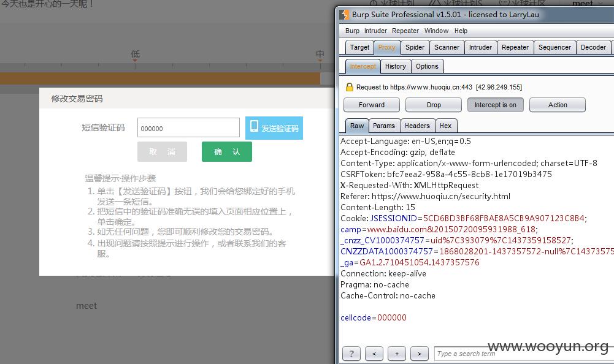
Task: Click the _ga cookie line
Action: pyautogui.click(x=410, y=263)
